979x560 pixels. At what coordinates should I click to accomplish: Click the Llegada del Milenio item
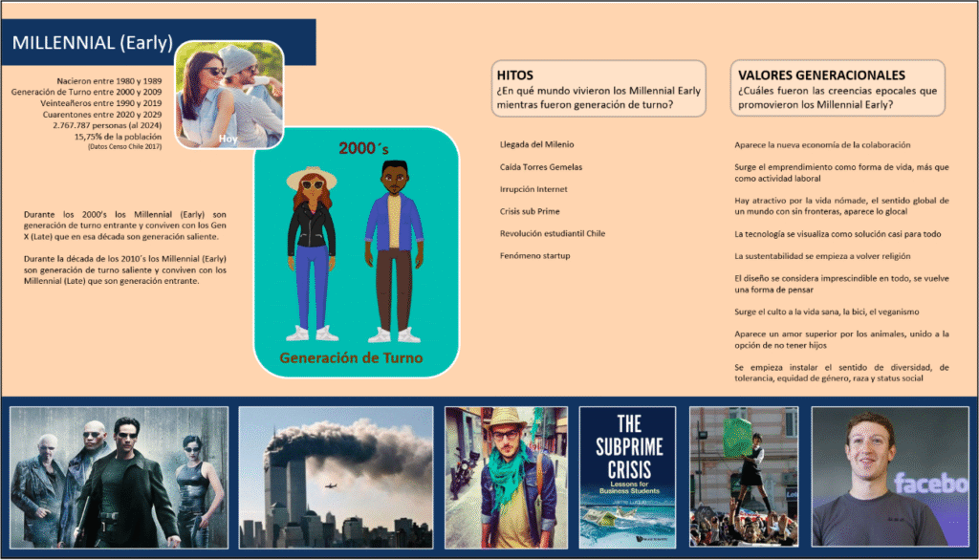point(536,145)
